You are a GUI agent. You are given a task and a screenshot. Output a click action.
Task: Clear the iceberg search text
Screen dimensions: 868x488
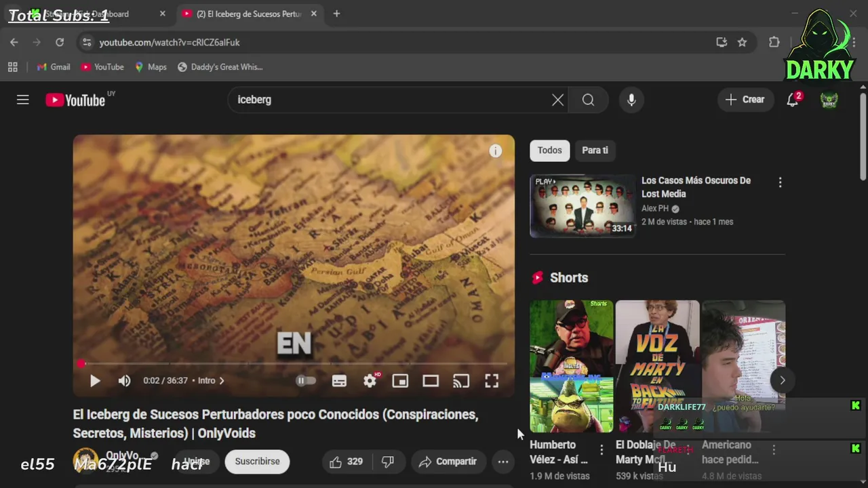point(557,100)
